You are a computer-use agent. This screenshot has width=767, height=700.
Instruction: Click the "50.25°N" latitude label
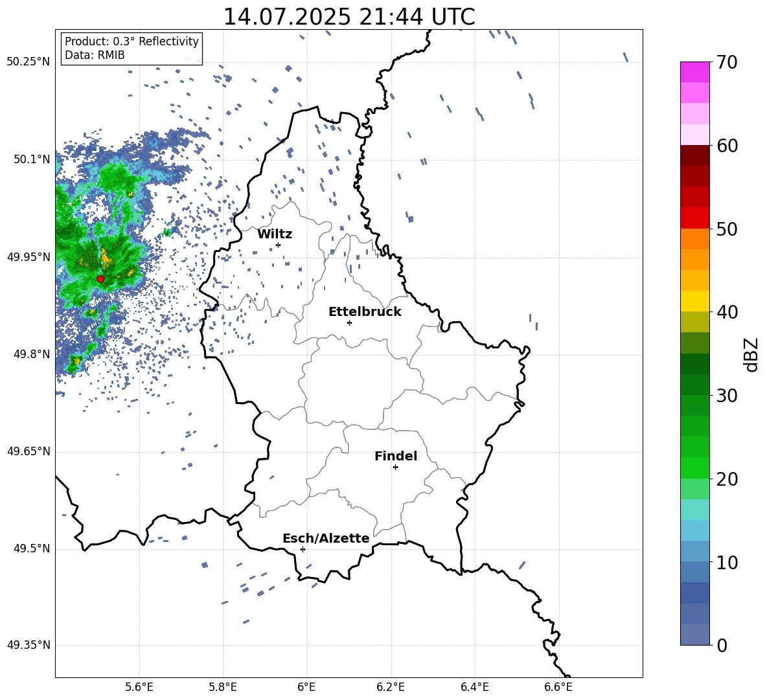(x=29, y=62)
